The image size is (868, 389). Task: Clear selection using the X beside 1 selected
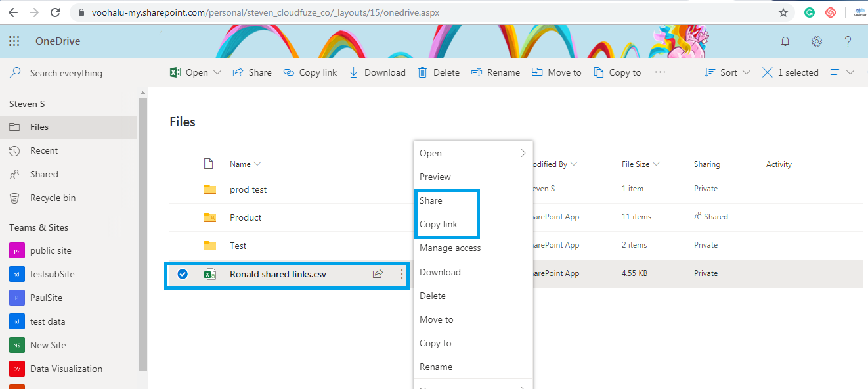(x=767, y=72)
